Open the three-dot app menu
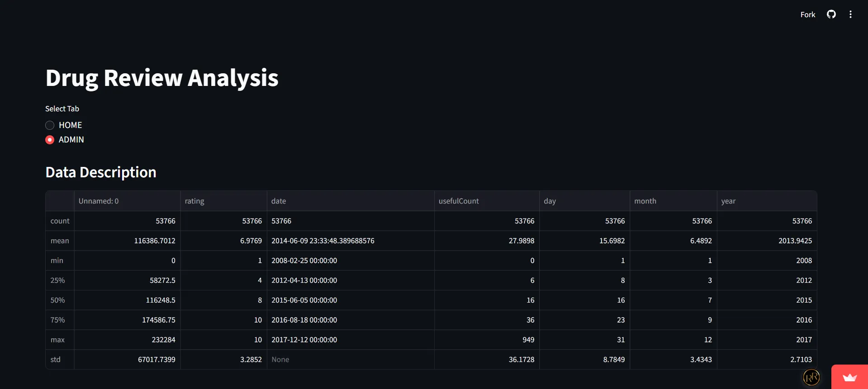868x389 pixels. (850, 14)
